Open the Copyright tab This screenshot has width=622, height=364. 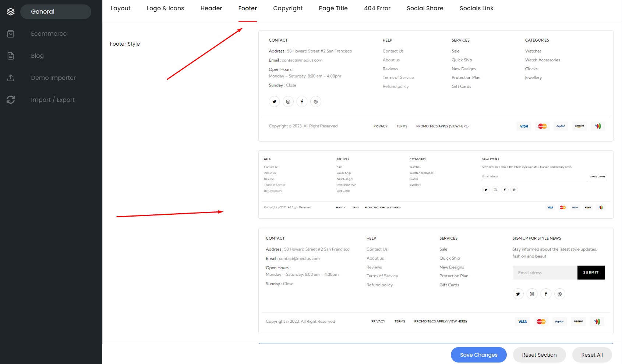287,8
